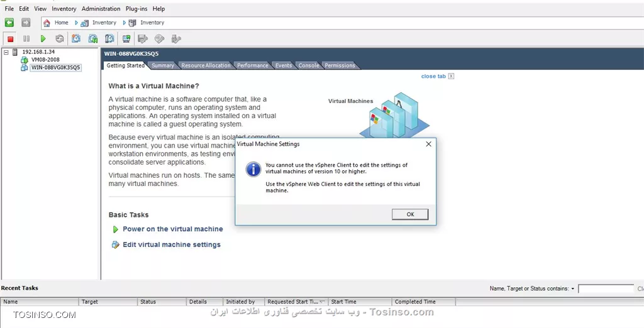Open Snapshot Manager wrench icon
The image size is (644, 328).
point(109,38)
